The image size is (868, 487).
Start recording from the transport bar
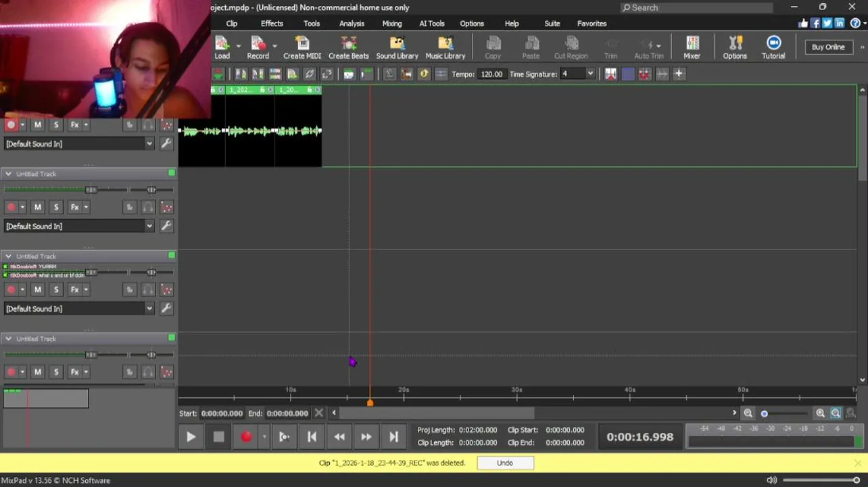pyautogui.click(x=246, y=437)
